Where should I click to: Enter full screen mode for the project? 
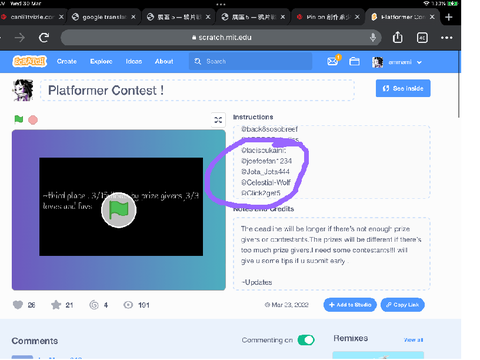(x=218, y=120)
